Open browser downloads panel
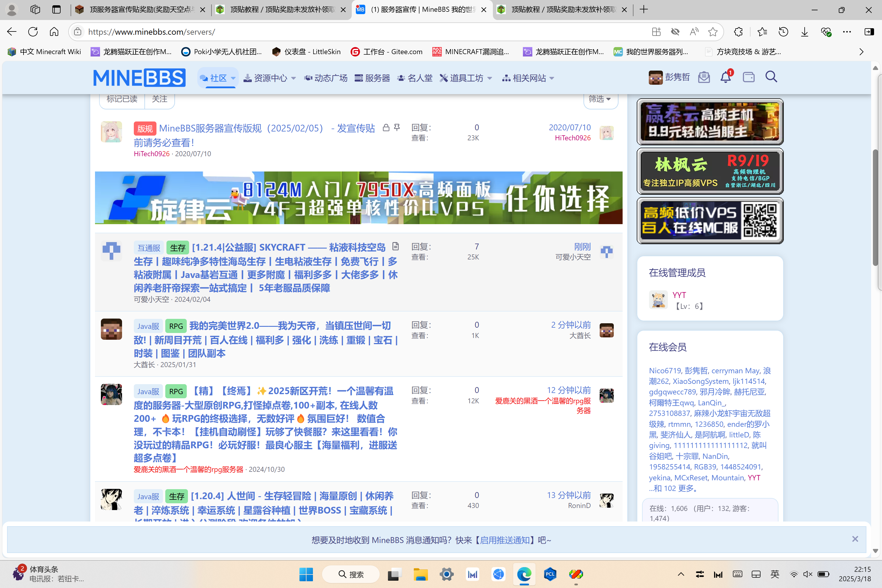The height and width of the screenshot is (588, 882). click(804, 32)
